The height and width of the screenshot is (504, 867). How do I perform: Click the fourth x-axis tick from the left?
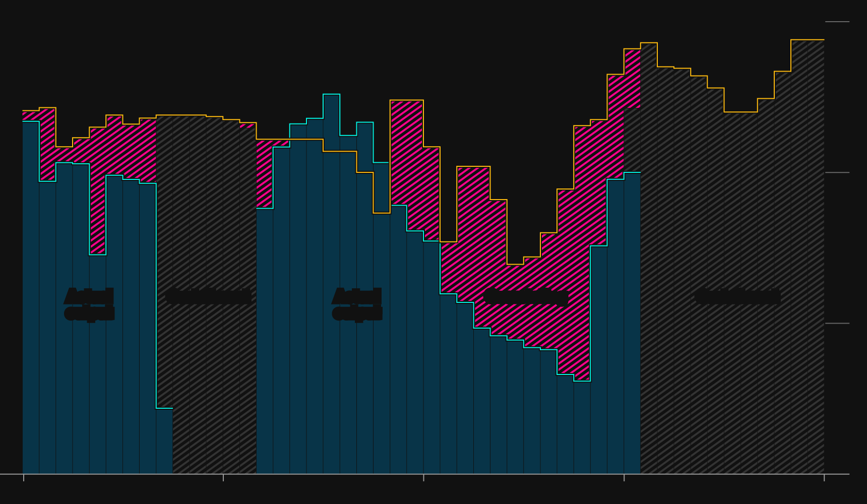point(624,477)
